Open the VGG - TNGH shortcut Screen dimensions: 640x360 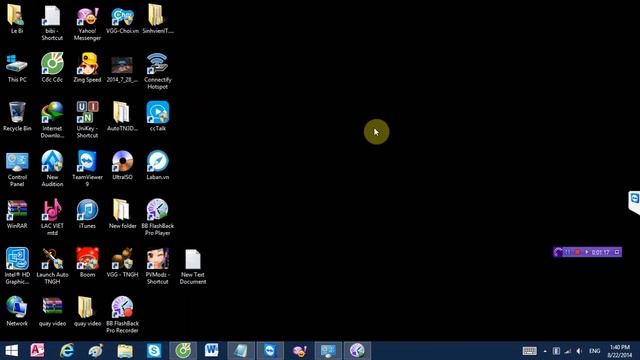tap(122, 263)
